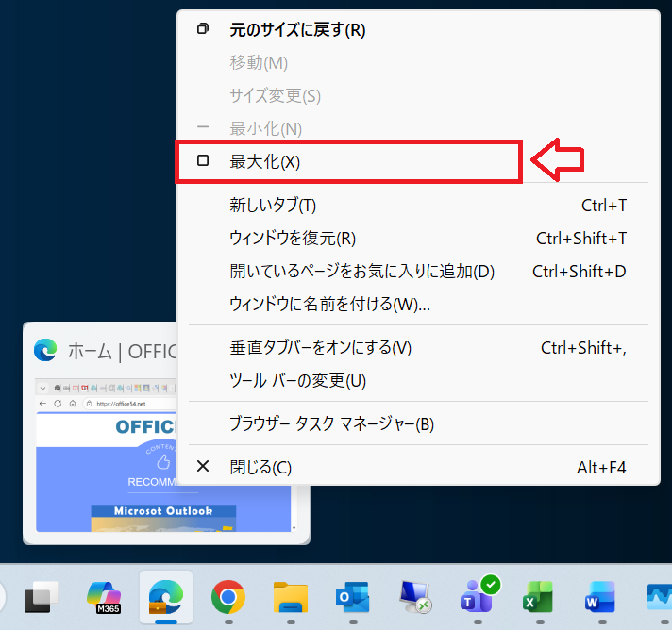Click the Ctrl+T shortcut label
Screen dimensions: 672x630
tap(604, 206)
